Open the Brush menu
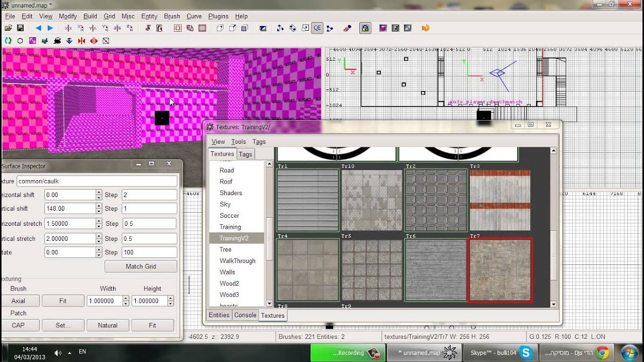This screenshot has height=362, width=644. tap(172, 16)
